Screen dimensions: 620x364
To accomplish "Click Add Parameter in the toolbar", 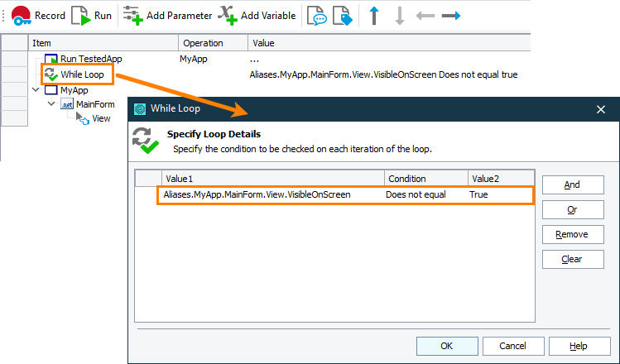I will (166, 16).
